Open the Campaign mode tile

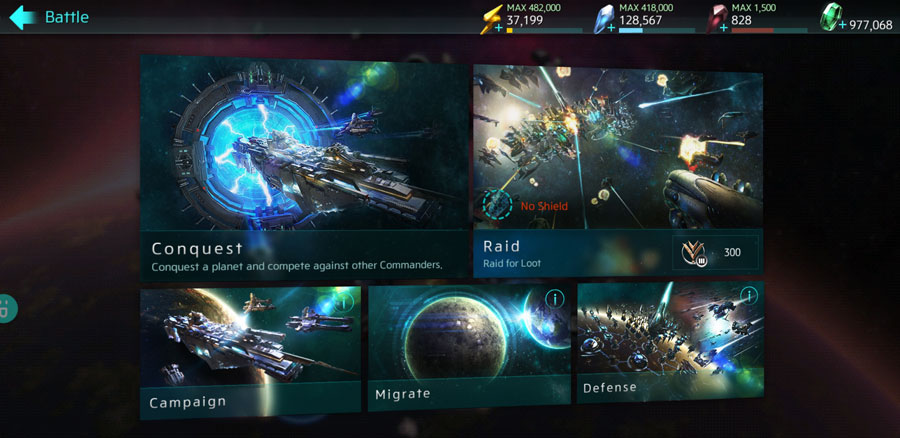point(251,351)
